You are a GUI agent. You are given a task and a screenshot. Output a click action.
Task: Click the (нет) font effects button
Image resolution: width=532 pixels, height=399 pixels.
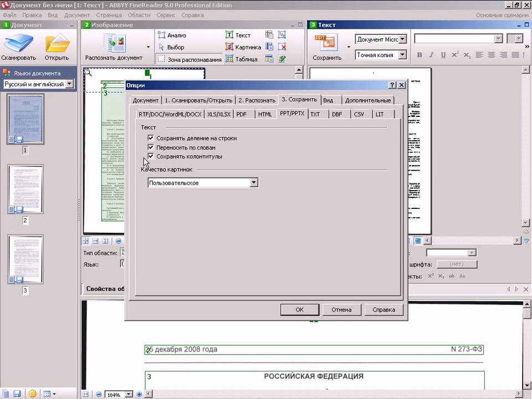pyautogui.click(x=457, y=264)
